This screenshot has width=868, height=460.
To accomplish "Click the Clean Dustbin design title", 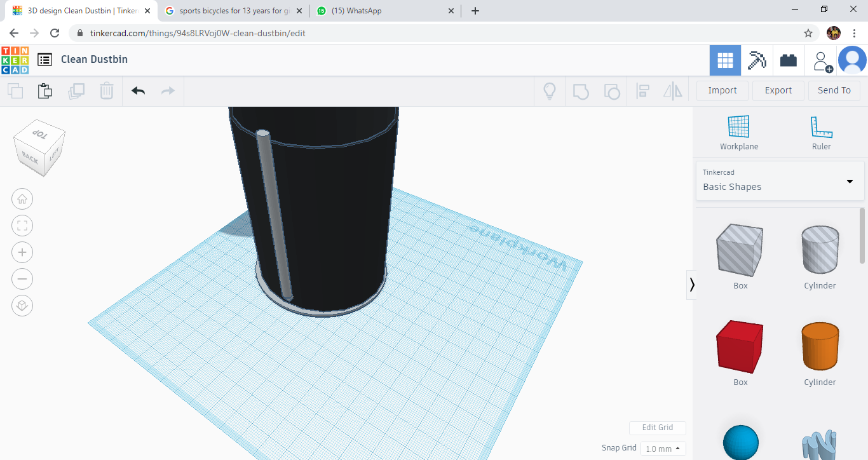I will 94,60.
